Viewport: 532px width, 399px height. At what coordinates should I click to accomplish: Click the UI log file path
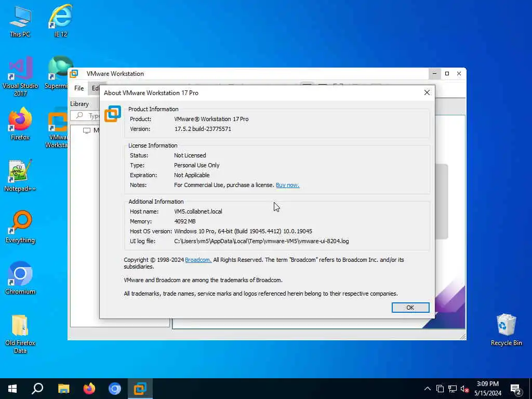point(262,241)
